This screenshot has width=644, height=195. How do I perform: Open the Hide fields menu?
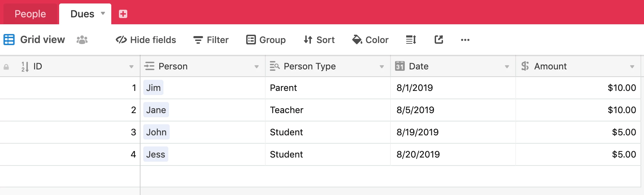146,40
